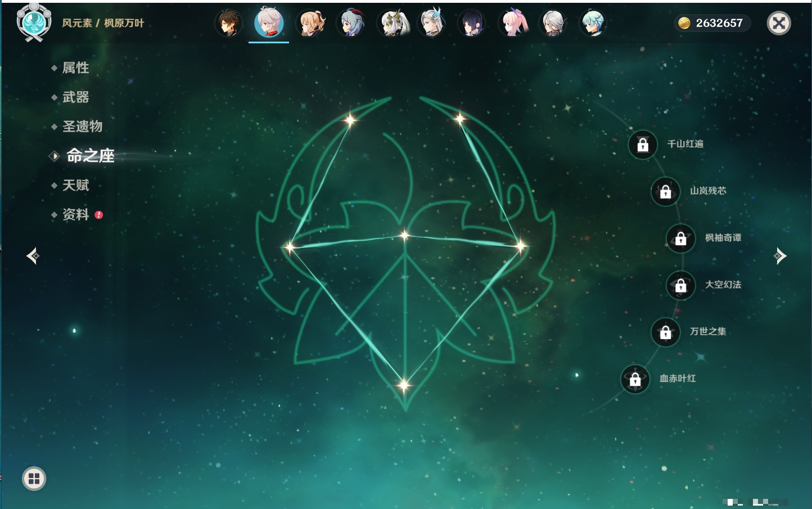Close the character screen with X button
812x509 pixels.
coord(779,23)
